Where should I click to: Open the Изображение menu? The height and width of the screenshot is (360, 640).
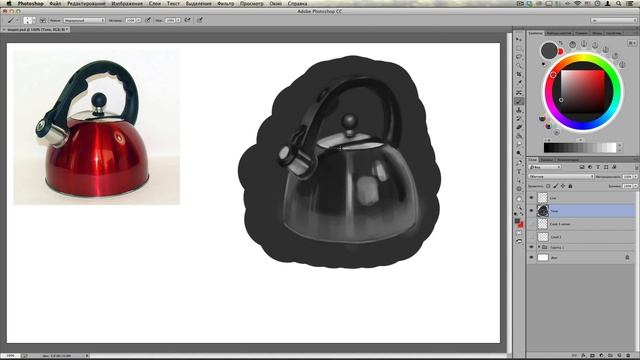click(127, 3)
